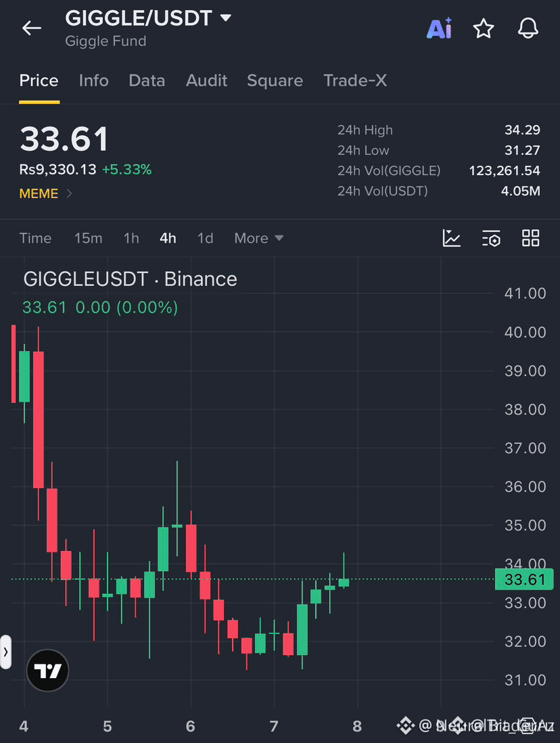Expand the More timeframes dropdown
The height and width of the screenshot is (743, 560).
[x=259, y=238]
